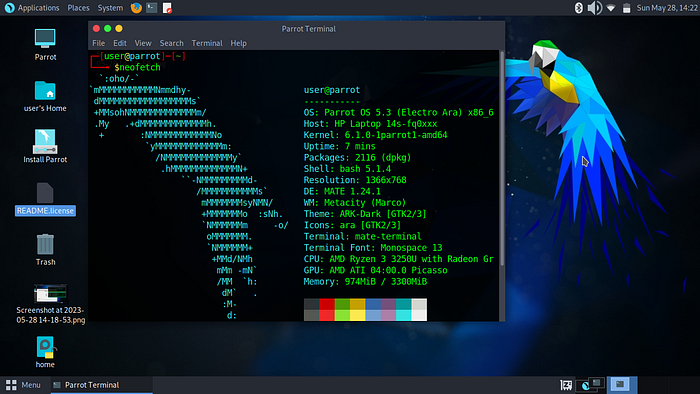700x394 pixels.
Task: Close the Parrot Terminal with red button
Action: (x=96, y=29)
